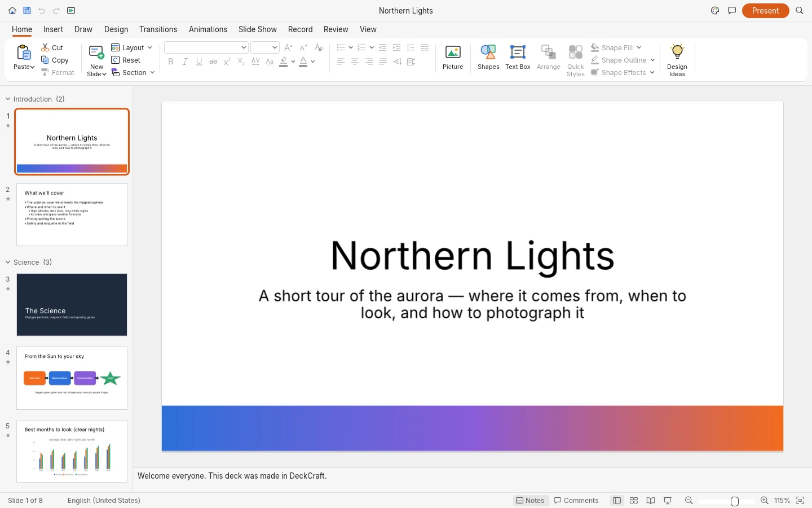Screen dimensions: 812x508
Task: Toggle the Notes pane
Action: point(531,501)
